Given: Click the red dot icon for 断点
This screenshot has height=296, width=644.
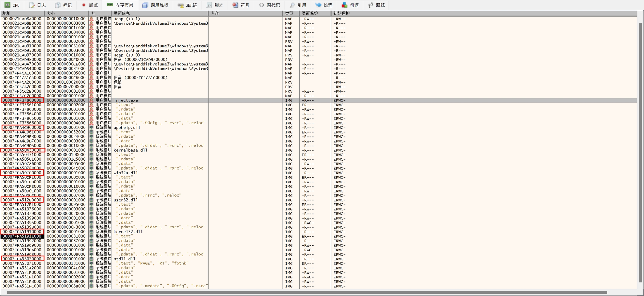Looking at the screenshot, I should click(x=84, y=5).
